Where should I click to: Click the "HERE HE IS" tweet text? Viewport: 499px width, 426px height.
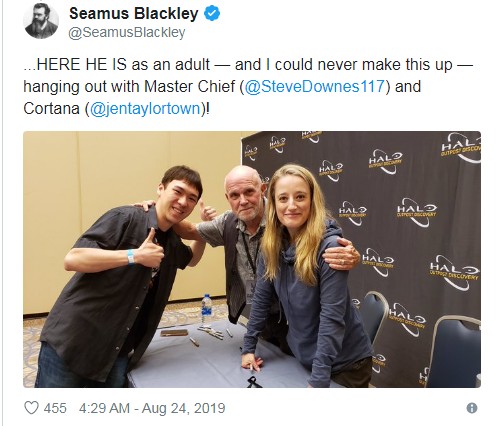tap(81, 65)
